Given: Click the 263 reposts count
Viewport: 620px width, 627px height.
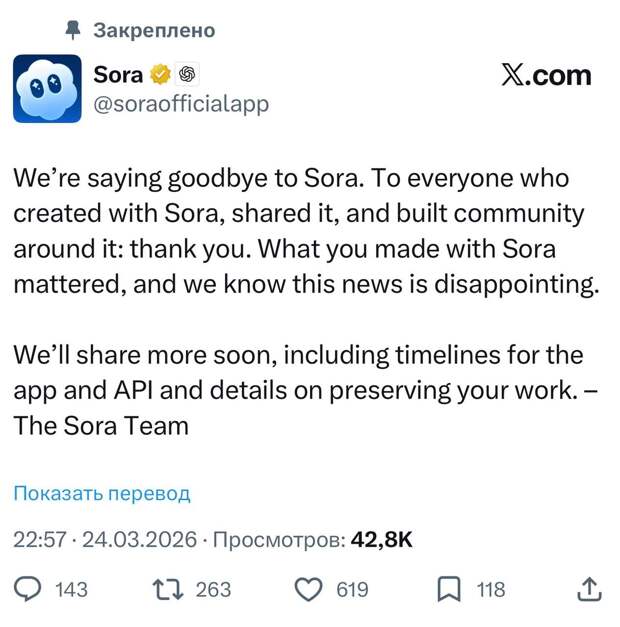Looking at the screenshot, I should (x=213, y=589).
